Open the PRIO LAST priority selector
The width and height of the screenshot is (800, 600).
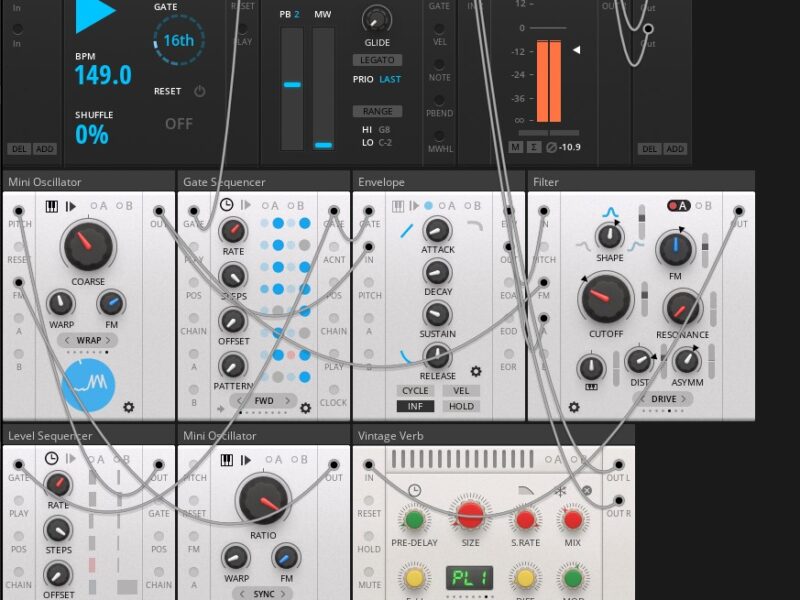[x=390, y=79]
